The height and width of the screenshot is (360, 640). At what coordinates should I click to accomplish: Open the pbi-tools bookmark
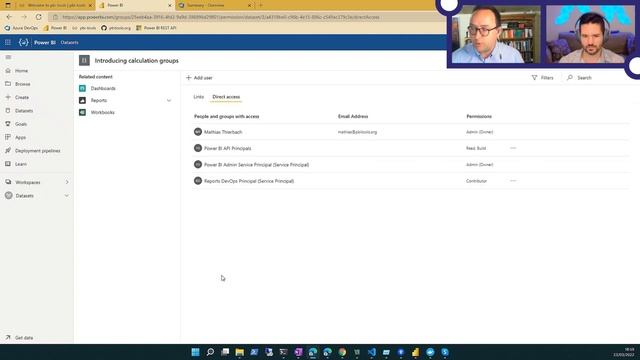(x=84, y=28)
